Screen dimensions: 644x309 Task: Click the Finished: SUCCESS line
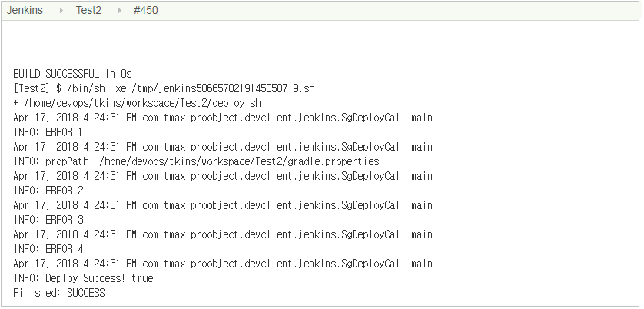point(59,293)
